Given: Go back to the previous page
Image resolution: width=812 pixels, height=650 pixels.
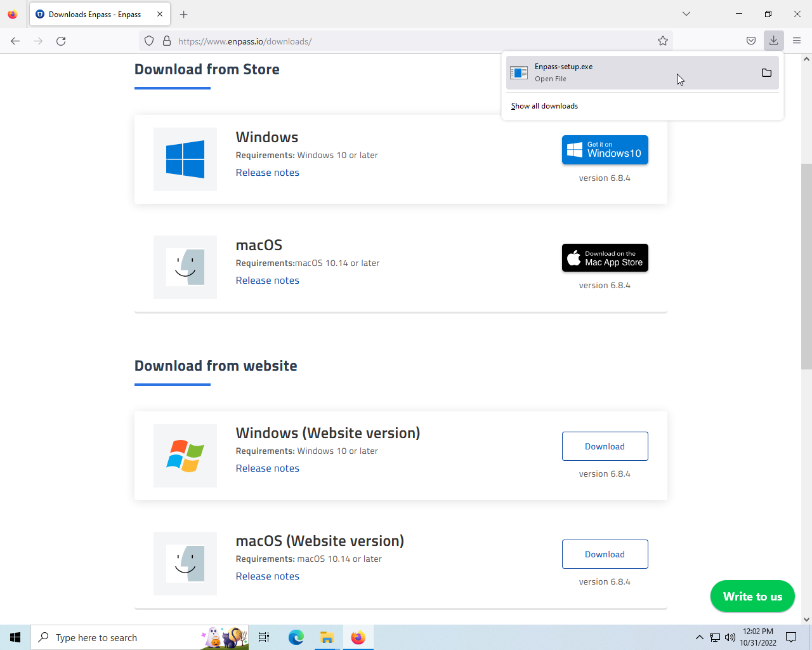Looking at the screenshot, I should 15,41.
